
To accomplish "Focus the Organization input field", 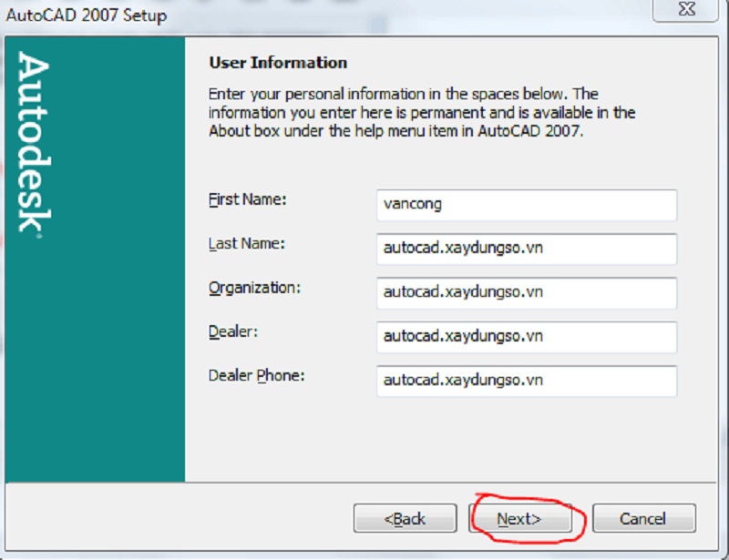I will tap(526, 292).
